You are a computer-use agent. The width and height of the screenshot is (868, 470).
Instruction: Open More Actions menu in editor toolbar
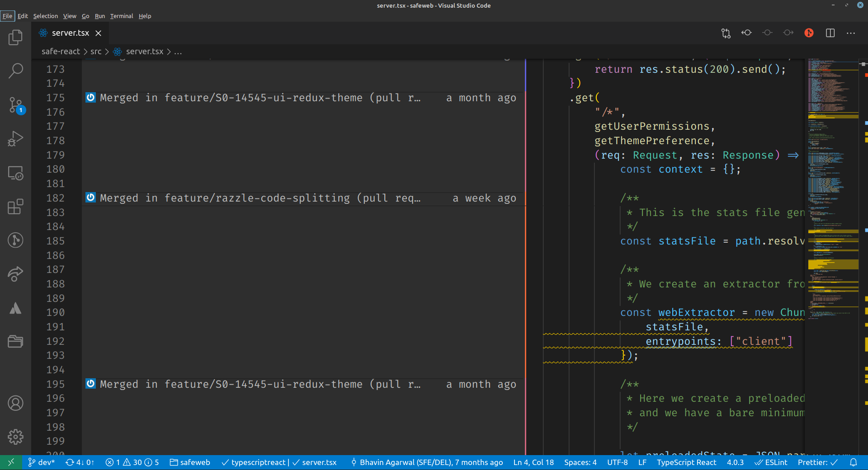point(851,33)
